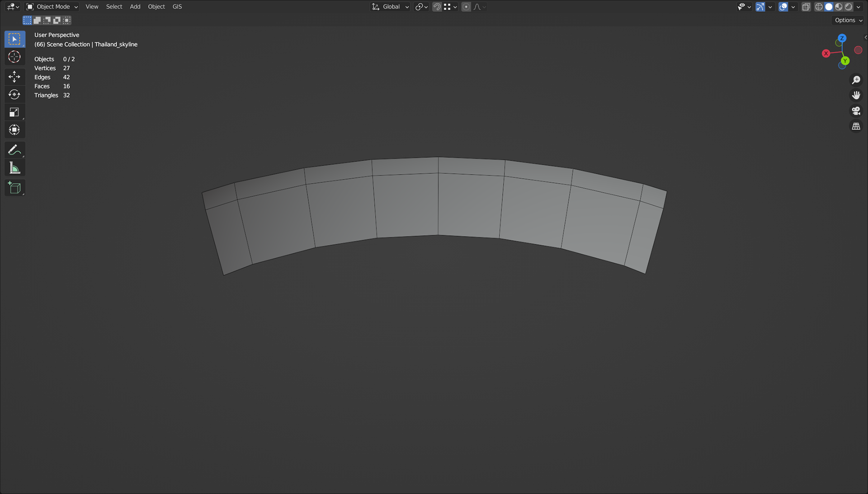
Task: Toggle snapping magnet icon
Action: [437, 7]
